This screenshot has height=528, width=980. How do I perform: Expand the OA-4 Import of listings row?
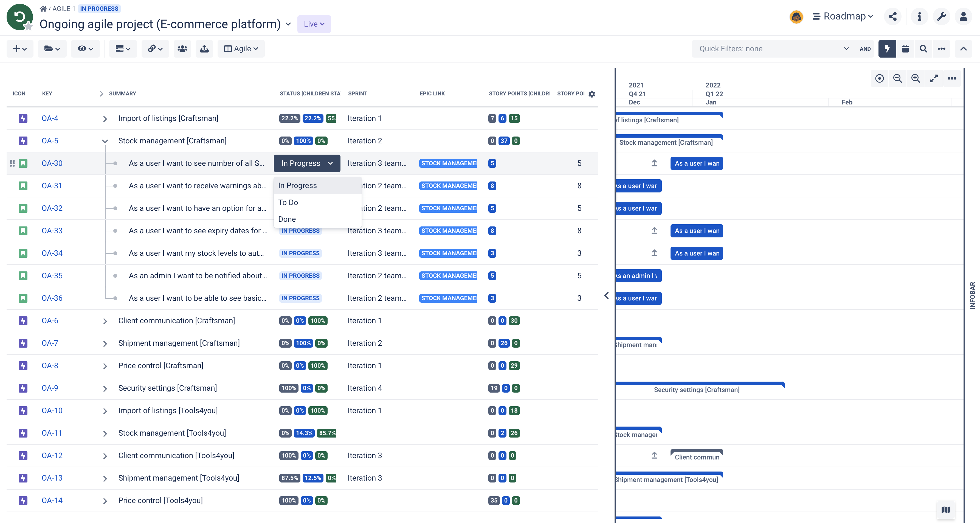coord(105,118)
